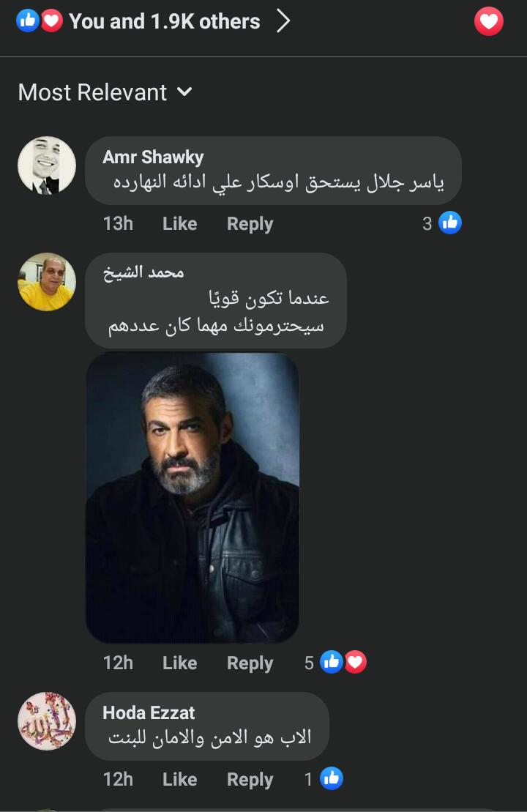Like Amr Shawky's comment
Viewport: 527px width, 812px height.
(x=179, y=224)
